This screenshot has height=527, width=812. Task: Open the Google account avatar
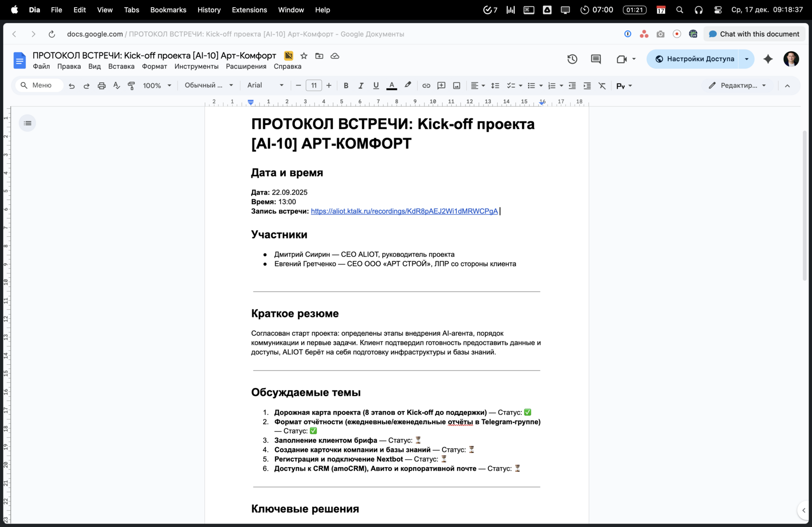(791, 59)
